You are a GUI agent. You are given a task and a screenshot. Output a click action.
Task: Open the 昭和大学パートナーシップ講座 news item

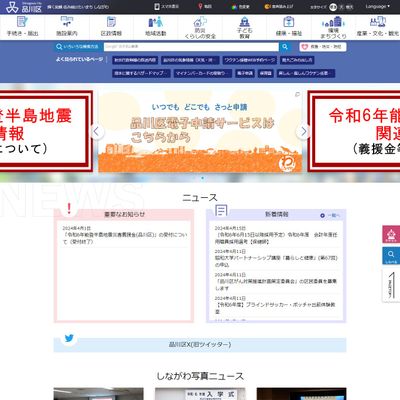point(276,261)
